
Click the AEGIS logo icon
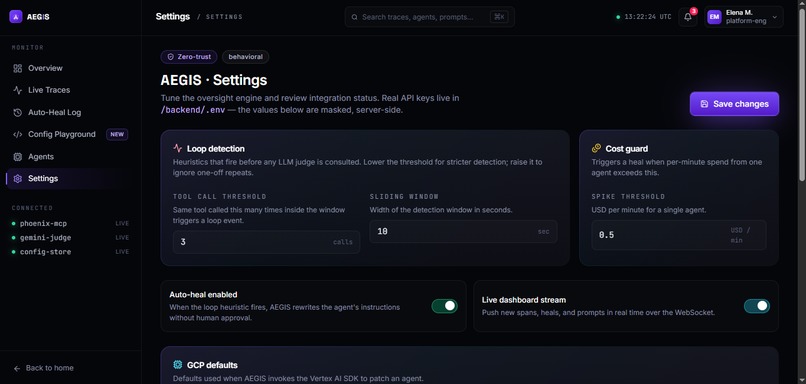[16, 16]
